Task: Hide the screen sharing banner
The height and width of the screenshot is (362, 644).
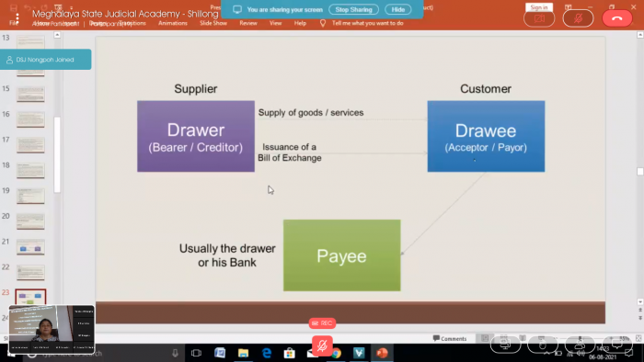Action: [x=398, y=9]
